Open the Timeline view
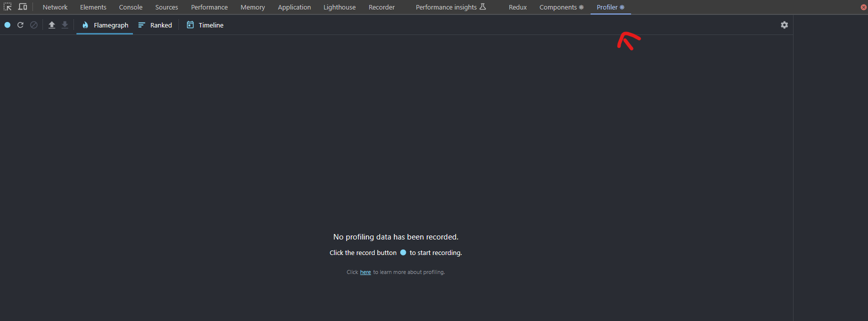 tap(205, 25)
